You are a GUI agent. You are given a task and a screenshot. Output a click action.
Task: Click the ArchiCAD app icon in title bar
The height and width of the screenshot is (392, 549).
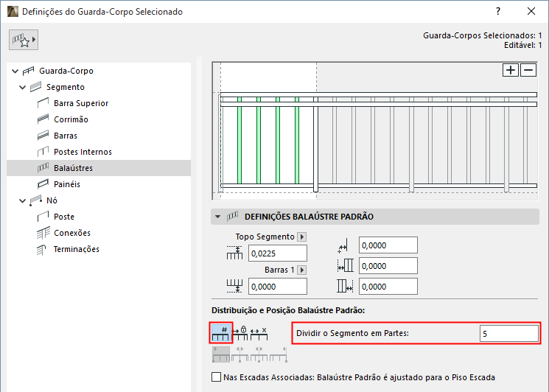pos(13,11)
